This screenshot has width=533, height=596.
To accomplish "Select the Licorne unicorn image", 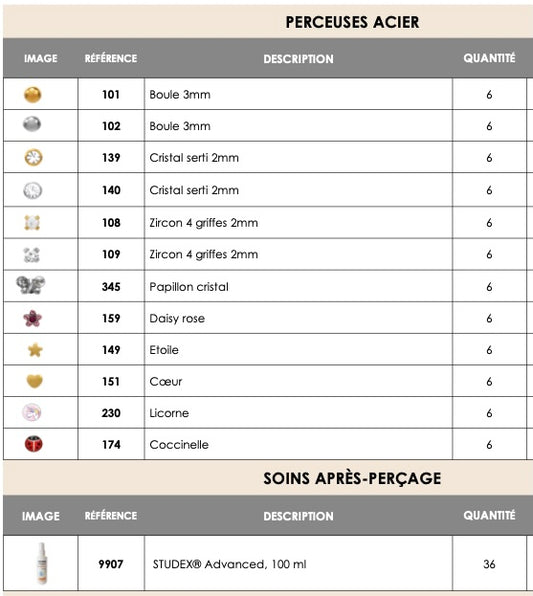I will click(32, 412).
